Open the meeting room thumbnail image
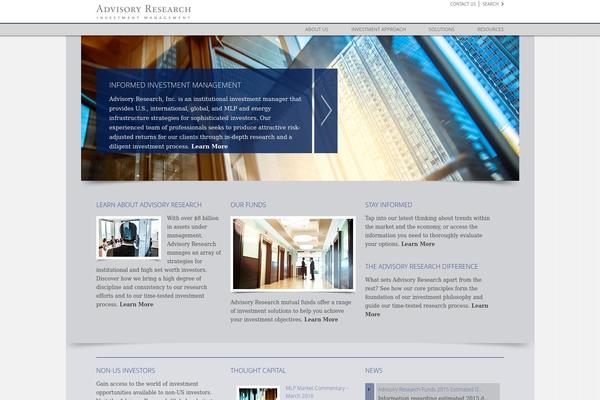Image resolution: width=600 pixels, height=400 pixels. (129, 238)
